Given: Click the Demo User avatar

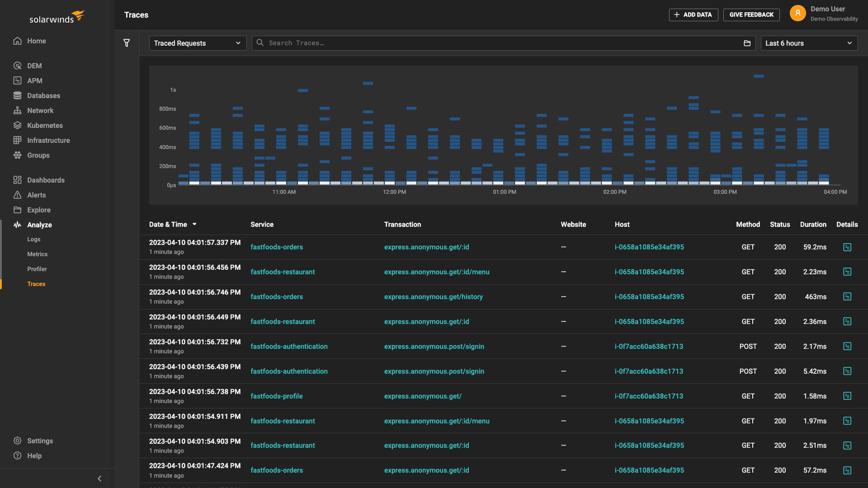Looking at the screenshot, I should click(797, 13).
